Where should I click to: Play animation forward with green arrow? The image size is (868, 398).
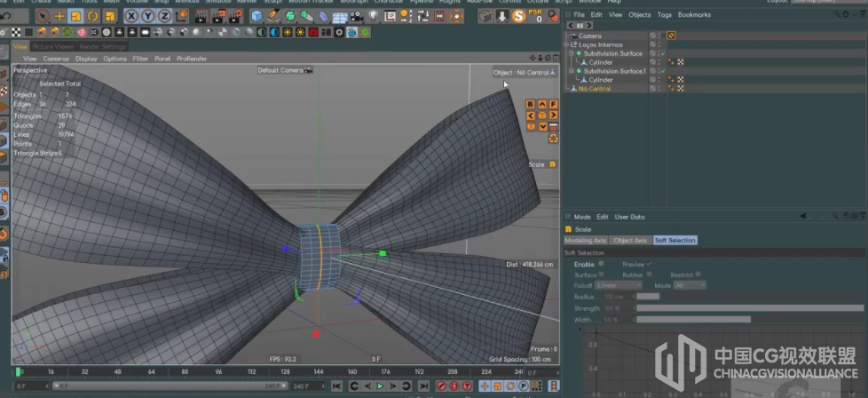[380, 386]
